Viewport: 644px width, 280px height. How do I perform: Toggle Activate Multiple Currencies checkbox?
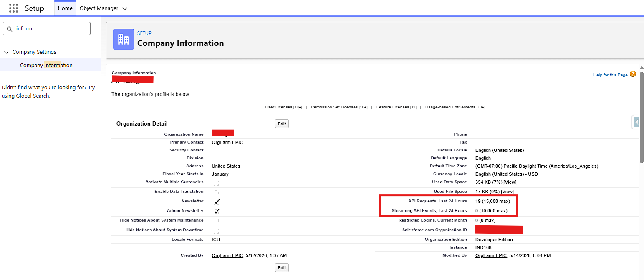(216, 183)
